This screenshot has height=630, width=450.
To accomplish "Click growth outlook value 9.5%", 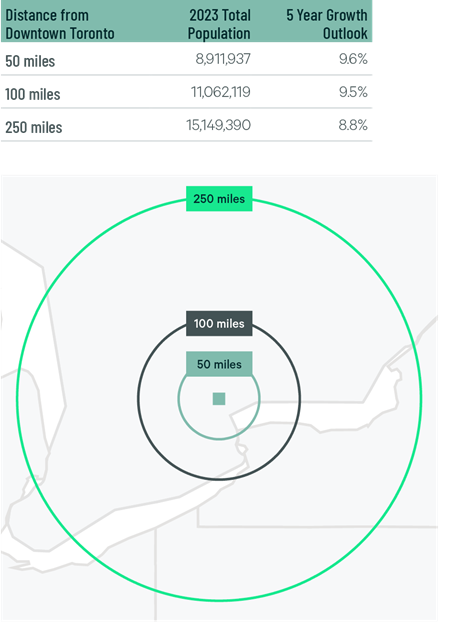I will pos(353,92).
